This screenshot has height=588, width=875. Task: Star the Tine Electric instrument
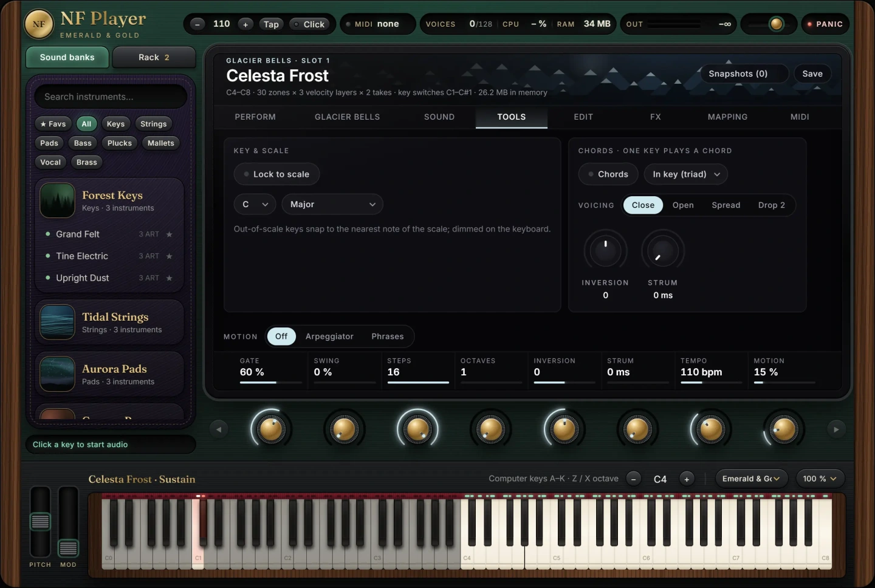tap(169, 256)
